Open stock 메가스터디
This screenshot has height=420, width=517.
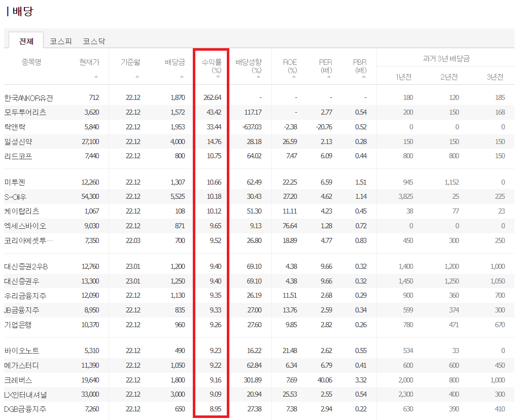[22, 366]
